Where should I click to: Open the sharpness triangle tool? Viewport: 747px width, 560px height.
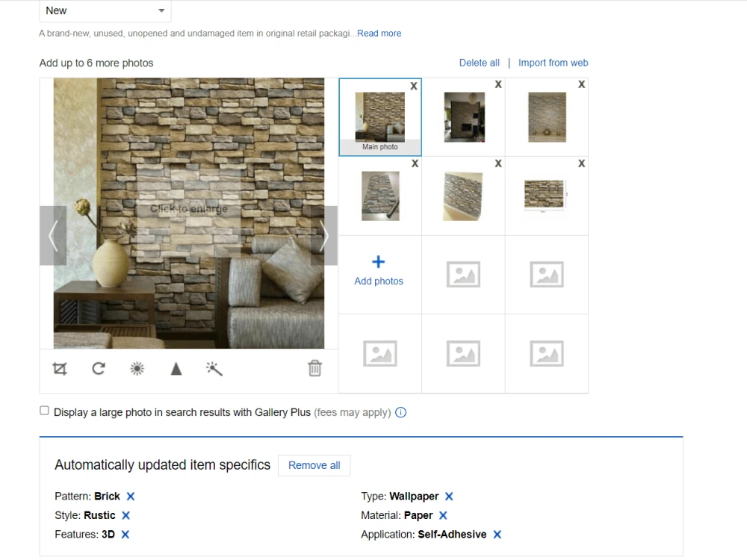[176, 369]
